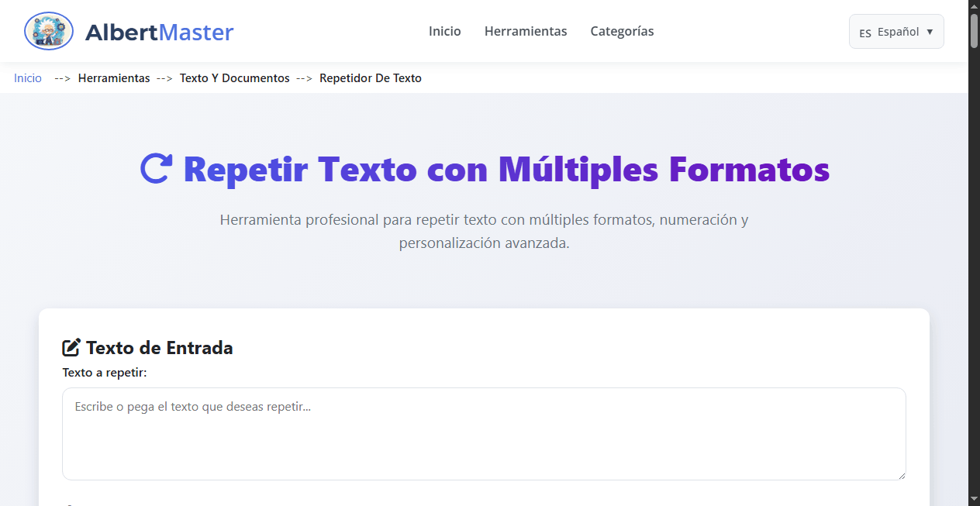Select Inicio in the top navigation bar
The image size is (980, 506).
tap(444, 31)
